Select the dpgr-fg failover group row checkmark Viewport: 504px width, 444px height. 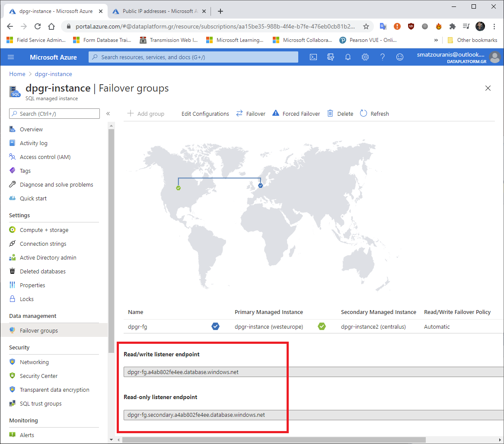click(x=215, y=327)
